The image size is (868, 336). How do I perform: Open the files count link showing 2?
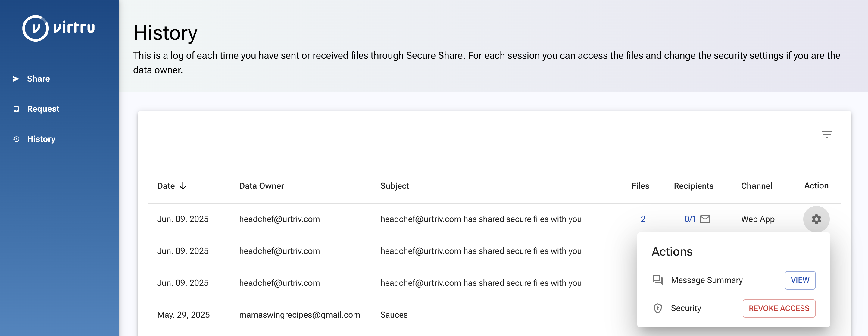coord(643,219)
